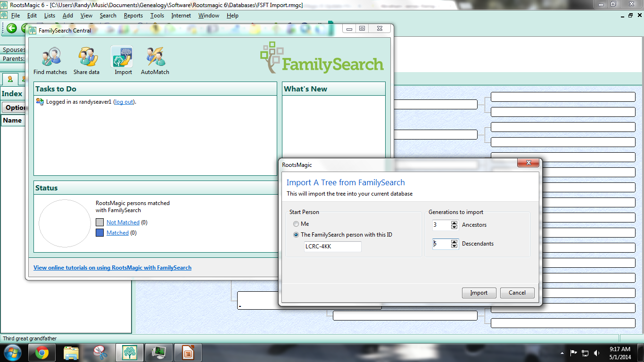Open the Internet menu
Image resolution: width=644 pixels, height=362 pixels.
(x=181, y=16)
